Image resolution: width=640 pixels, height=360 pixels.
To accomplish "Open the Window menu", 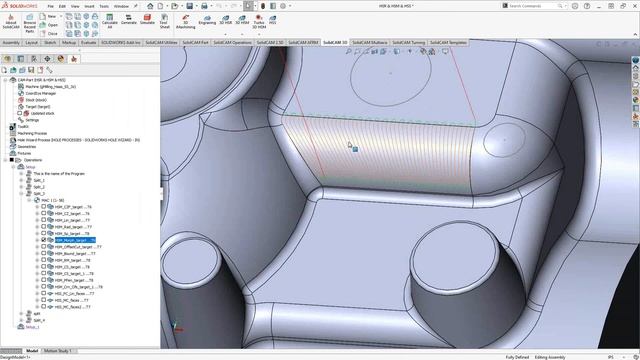I will [121, 6].
